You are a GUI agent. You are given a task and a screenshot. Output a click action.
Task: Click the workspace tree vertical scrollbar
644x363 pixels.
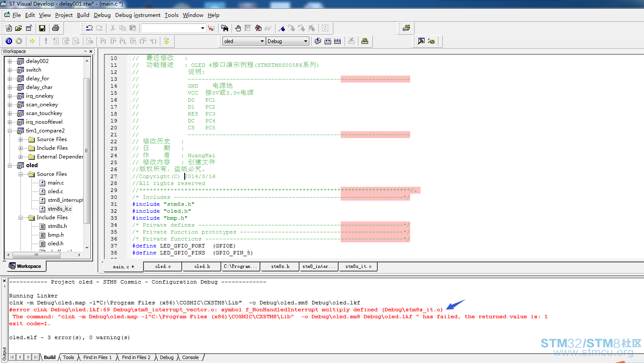87,154
